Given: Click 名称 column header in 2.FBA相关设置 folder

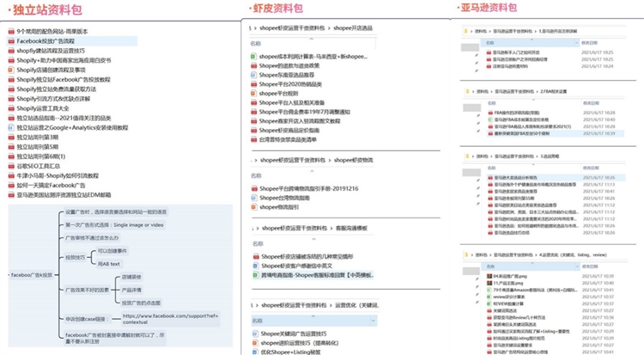Looking at the screenshot, I should [x=492, y=103].
